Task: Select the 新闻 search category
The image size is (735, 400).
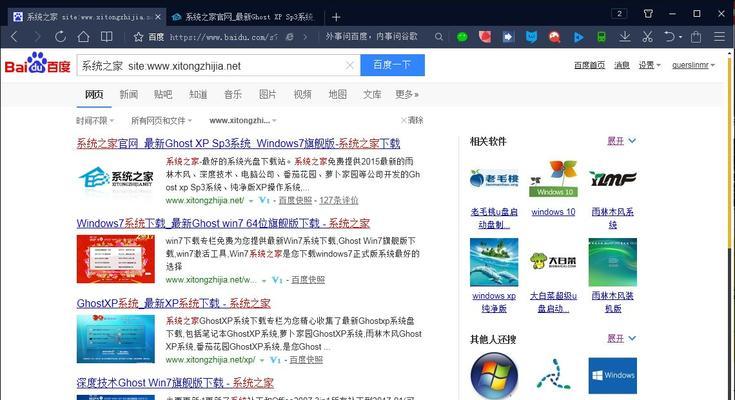Action: coord(128,94)
